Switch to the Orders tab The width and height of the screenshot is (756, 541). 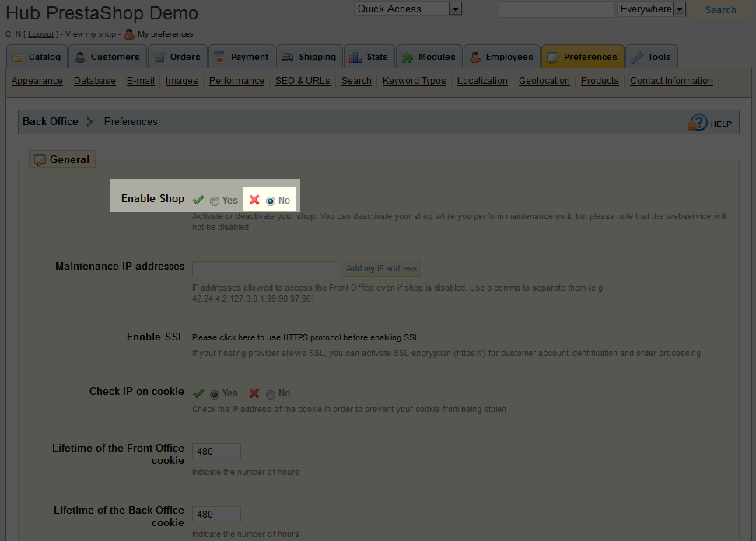(177, 57)
